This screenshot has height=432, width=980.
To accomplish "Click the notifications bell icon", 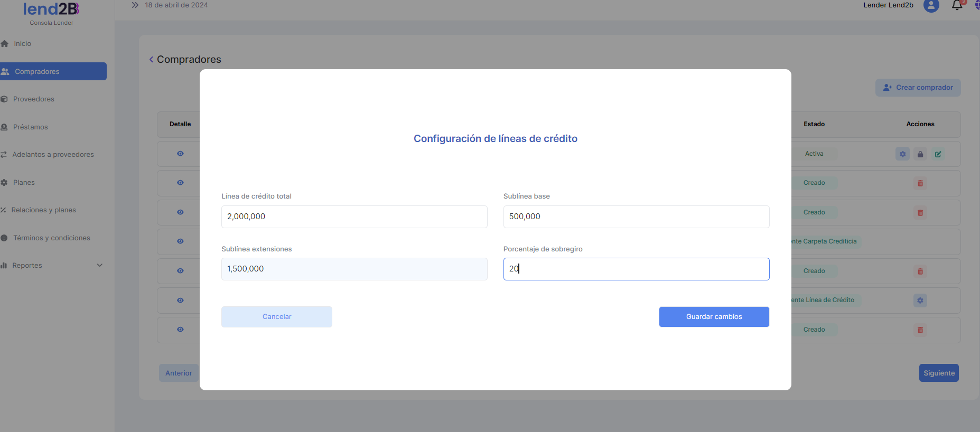I will [x=957, y=5].
